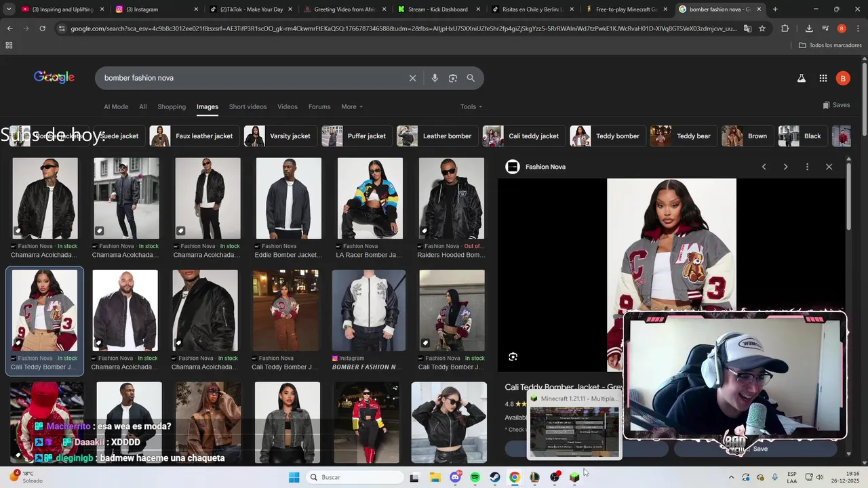Open taskbar weather widget 18°C Soleado

coord(27,477)
